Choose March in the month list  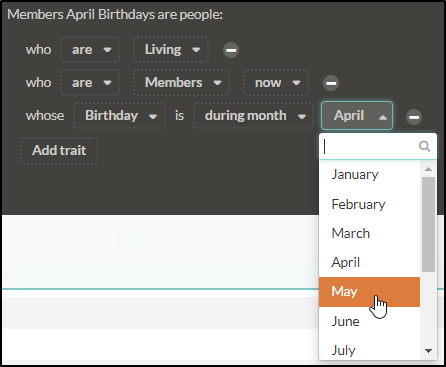[369, 233]
